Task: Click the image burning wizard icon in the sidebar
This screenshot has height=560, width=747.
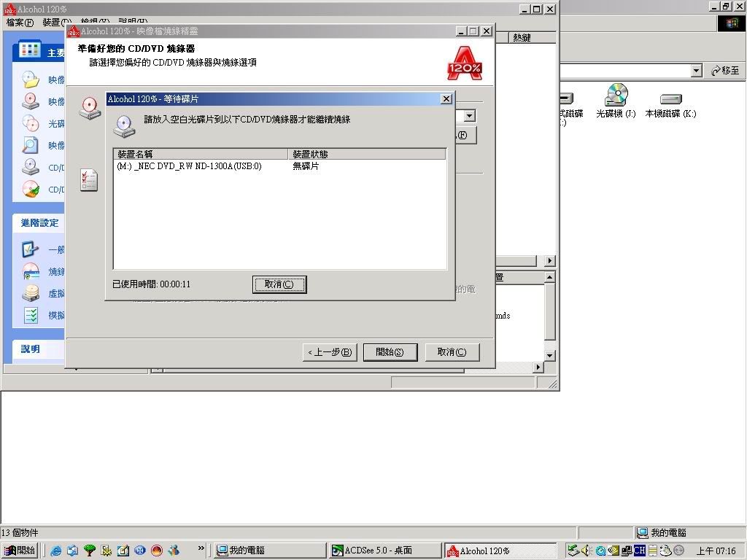Action: [31, 101]
